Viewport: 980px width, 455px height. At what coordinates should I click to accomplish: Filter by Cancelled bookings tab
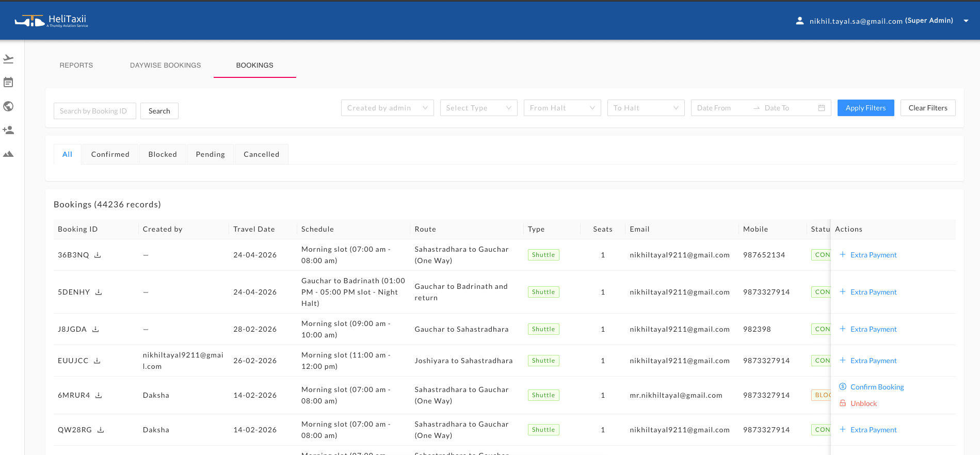[262, 154]
